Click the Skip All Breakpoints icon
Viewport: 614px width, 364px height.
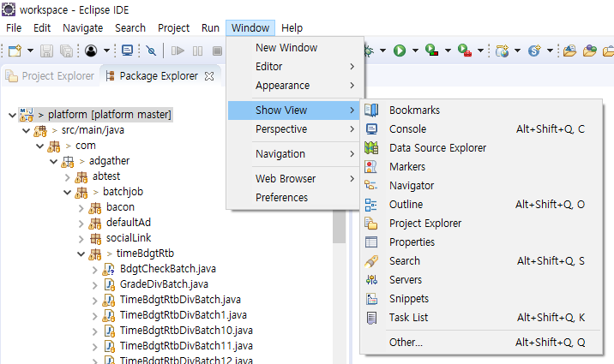[x=151, y=51]
